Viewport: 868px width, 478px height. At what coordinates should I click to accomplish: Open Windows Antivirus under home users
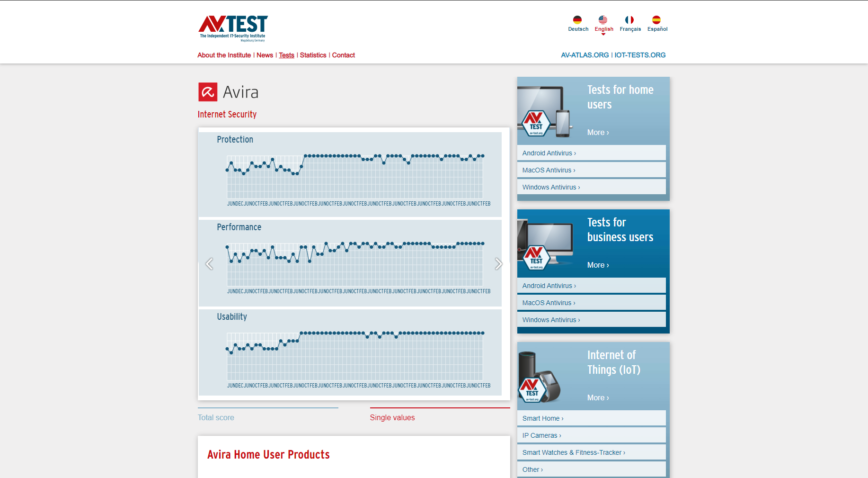click(x=592, y=187)
